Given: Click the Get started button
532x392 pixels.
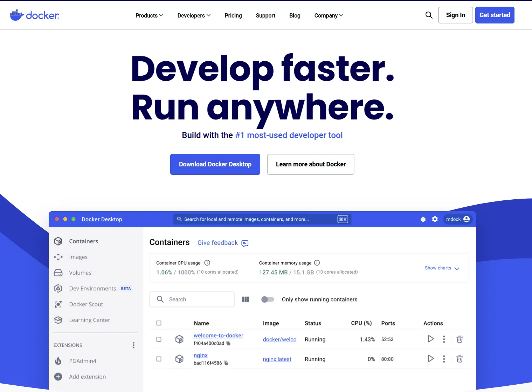Looking at the screenshot, I should 495,15.
